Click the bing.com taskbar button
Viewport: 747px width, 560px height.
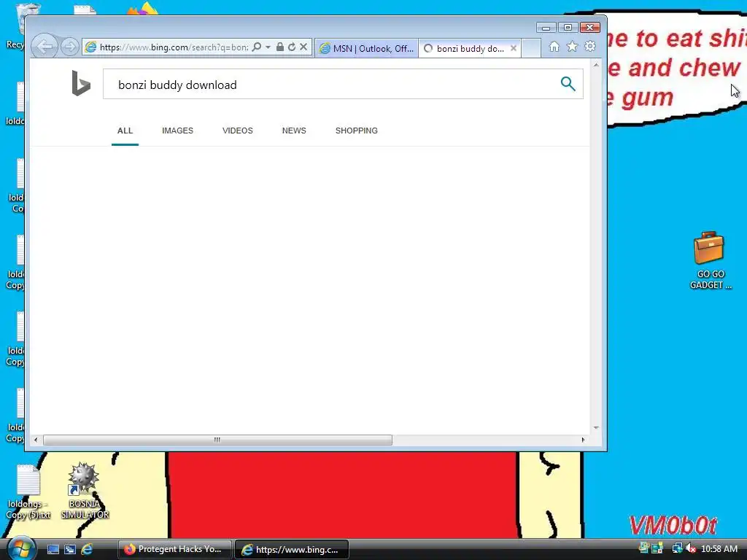292,550
